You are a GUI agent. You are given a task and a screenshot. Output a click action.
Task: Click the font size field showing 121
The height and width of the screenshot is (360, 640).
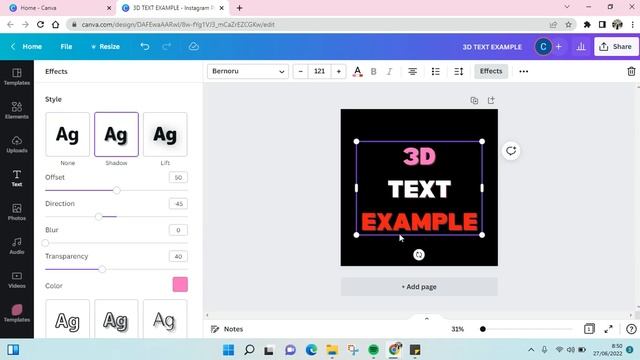pyautogui.click(x=320, y=71)
